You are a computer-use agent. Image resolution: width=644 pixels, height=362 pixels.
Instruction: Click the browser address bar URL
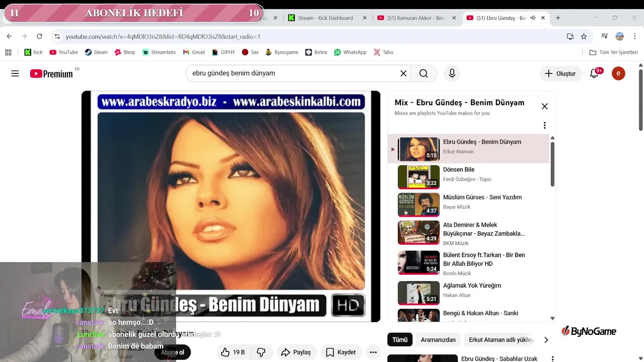pos(163,37)
